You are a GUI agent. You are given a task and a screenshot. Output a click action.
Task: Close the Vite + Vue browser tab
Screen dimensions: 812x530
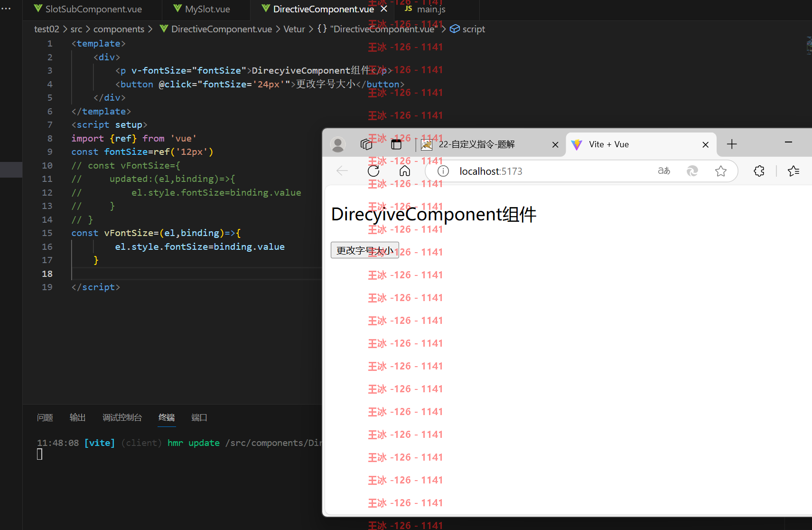(x=706, y=145)
